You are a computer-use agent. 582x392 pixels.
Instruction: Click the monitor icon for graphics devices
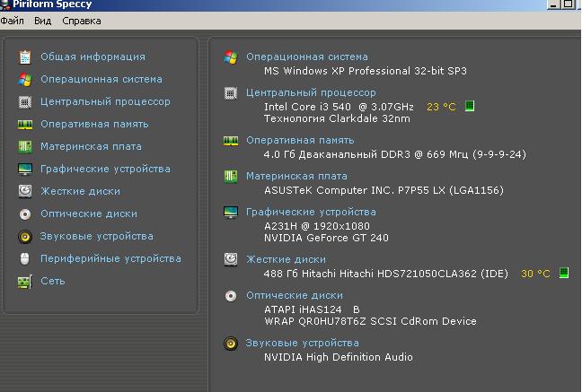[24, 170]
